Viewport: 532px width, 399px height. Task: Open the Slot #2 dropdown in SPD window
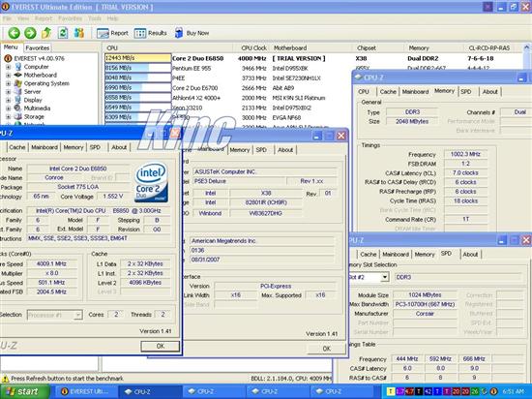[x=384, y=277]
